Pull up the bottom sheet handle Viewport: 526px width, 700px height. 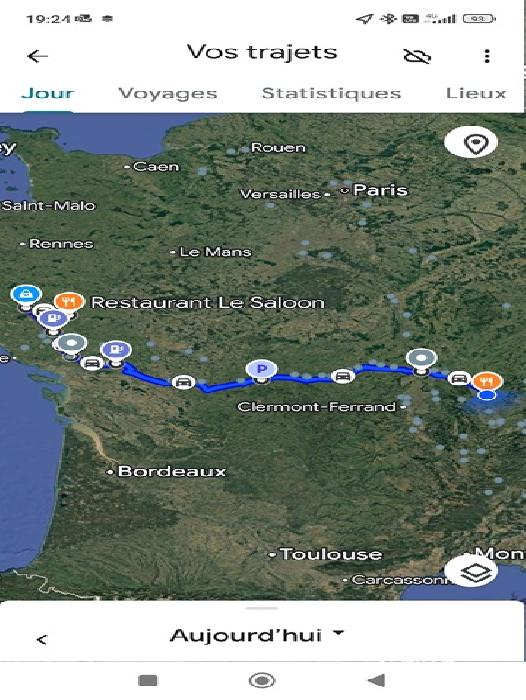(x=262, y=608)
